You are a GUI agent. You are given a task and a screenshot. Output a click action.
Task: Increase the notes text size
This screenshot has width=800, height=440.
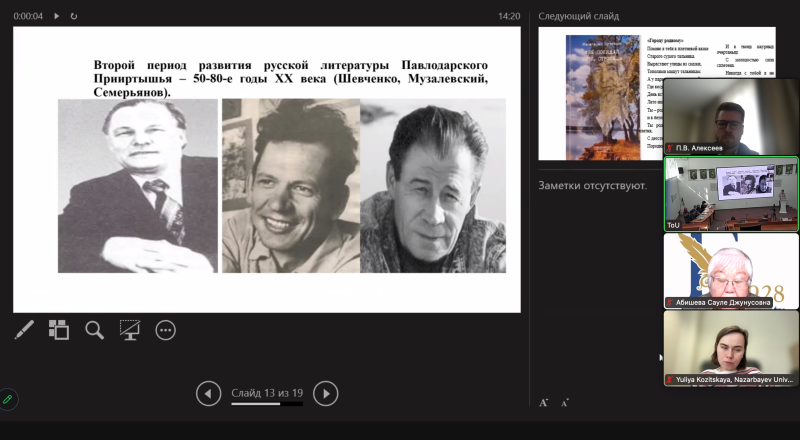pos(544,402)
